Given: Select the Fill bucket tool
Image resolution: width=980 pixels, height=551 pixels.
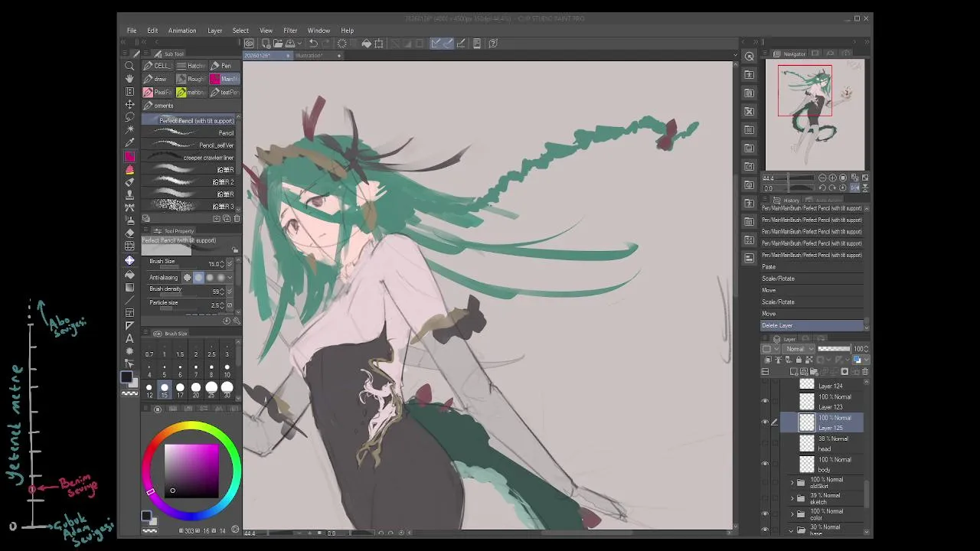Looking at the screenshot, I should (129, 273).
